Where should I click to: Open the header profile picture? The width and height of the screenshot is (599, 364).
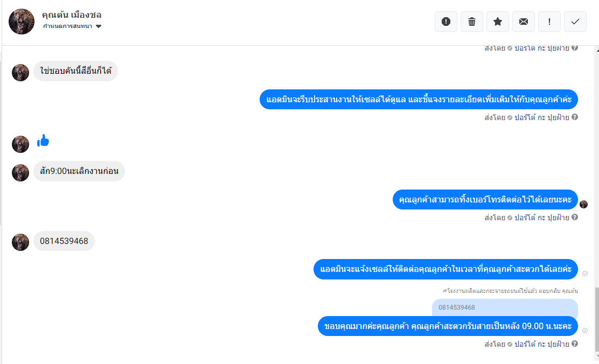coord(22,22)
